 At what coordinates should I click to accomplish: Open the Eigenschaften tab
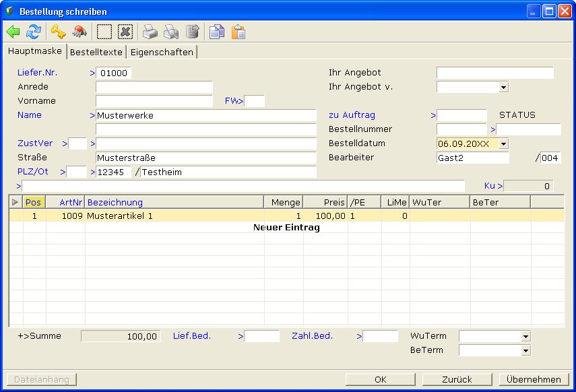click(162, 52)
